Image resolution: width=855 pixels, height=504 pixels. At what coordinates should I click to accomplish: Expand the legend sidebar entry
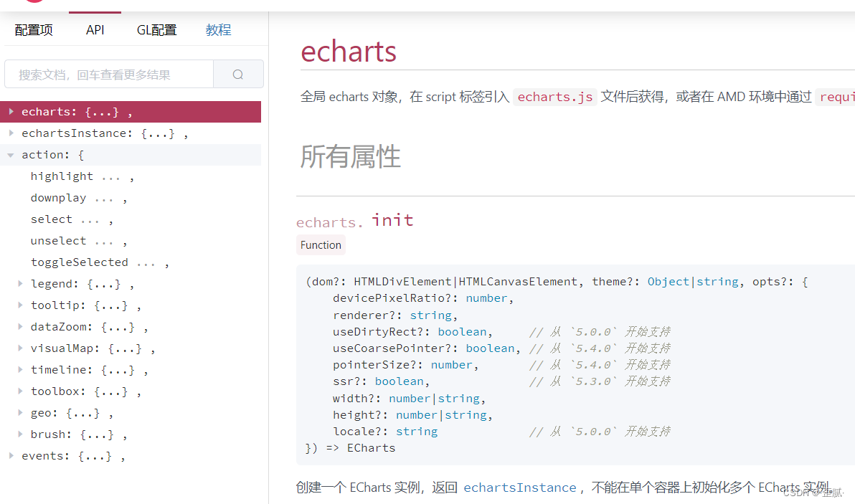pos(20,283)
